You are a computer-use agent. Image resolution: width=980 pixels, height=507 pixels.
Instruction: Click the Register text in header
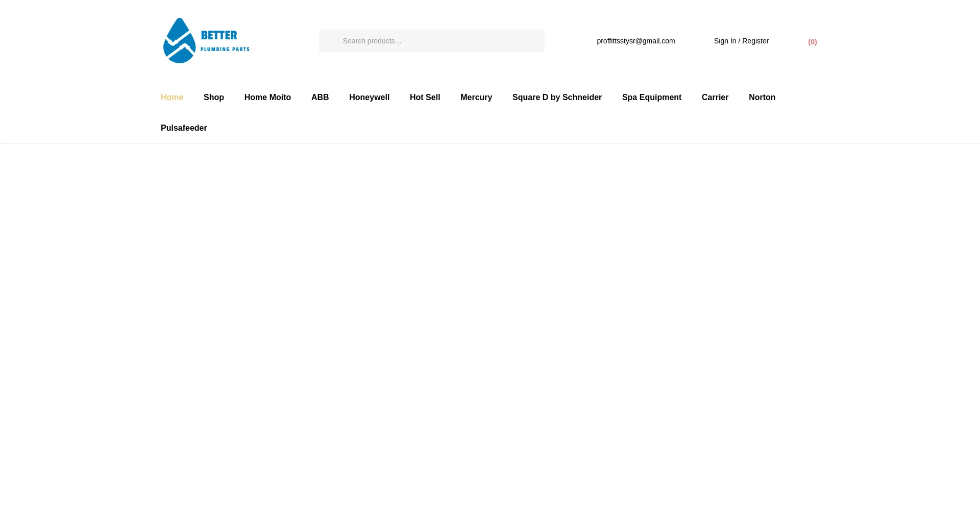tap(755, 41)
